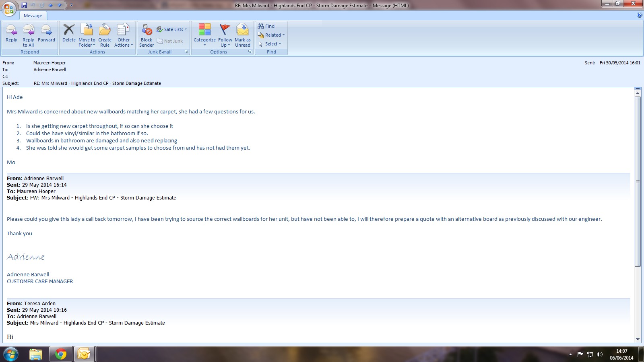Screen dimensions: 644x362
Task: Click recipient Adrienne Barwell in To field
Action: [50, 70]
